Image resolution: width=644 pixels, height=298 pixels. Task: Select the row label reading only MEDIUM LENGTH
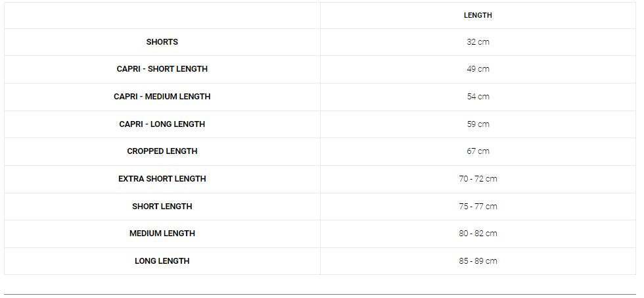[162, 234]
